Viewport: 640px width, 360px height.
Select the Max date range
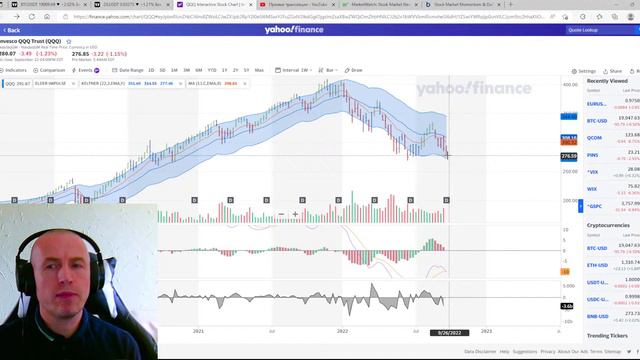point(259,70)
